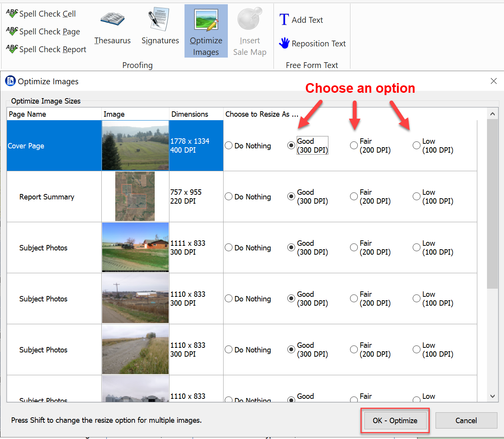This screenshot has height=439, width=504.
Task: Open the Signatures tool
Action: (x=160, y=20)
